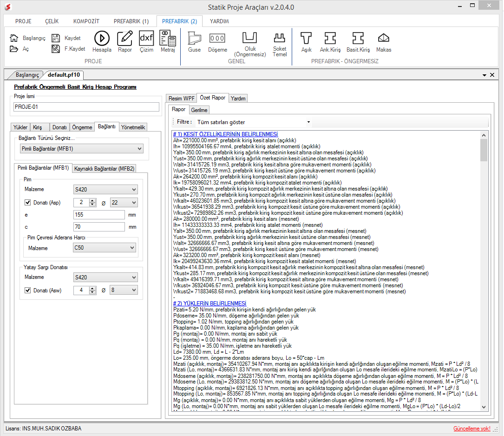Switch to the Başlangıç document tab
Viewport: 504px width, 436px height.
[27, 75]
